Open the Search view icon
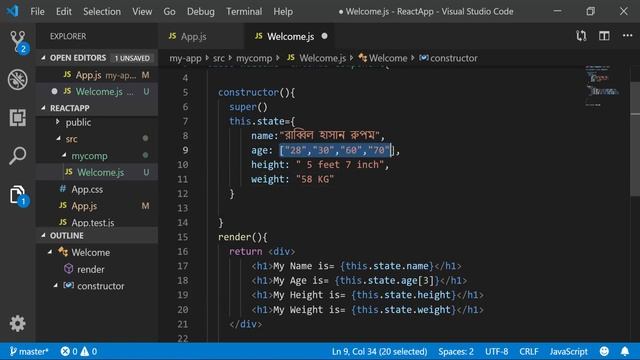This screenshot has height=360, width=640. (18, 156)
